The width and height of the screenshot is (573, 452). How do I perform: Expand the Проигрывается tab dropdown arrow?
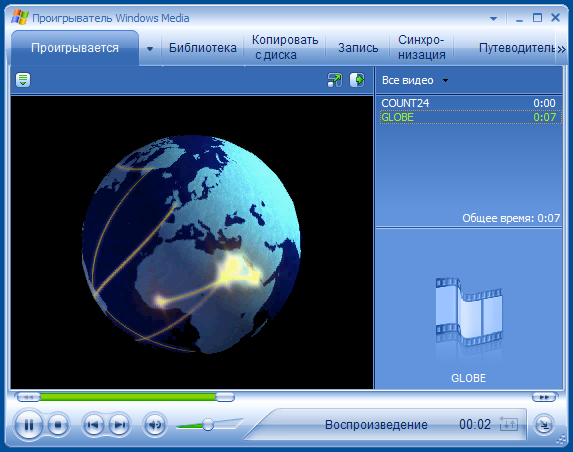[150, 49]
